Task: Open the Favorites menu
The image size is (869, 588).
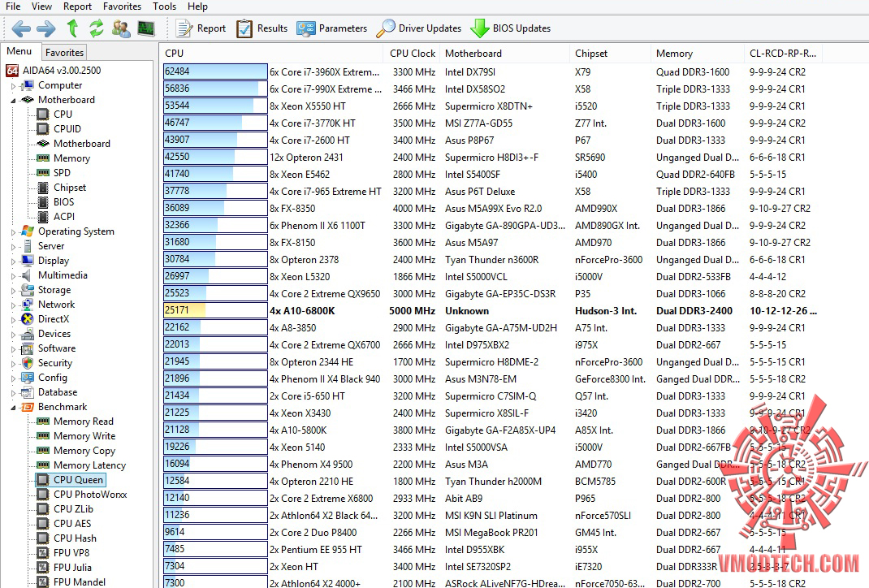Action: 122,6
